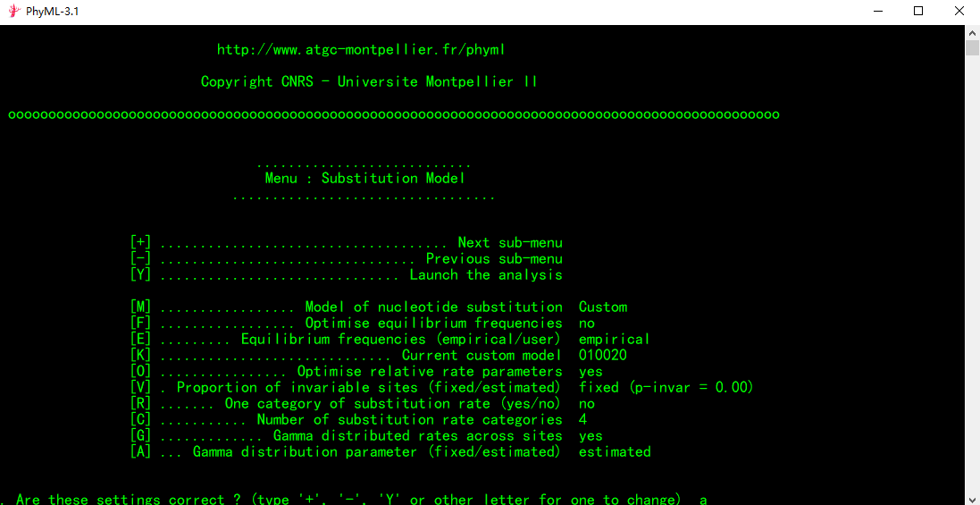
Task: Click the scrollbar up arrow
Action: click(x=972, y=32)
